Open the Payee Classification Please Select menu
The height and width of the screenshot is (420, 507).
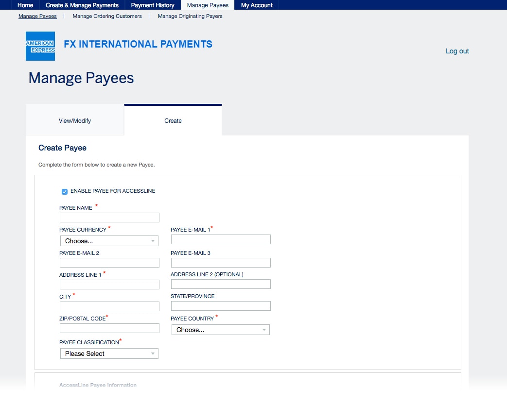click(109, 353)
